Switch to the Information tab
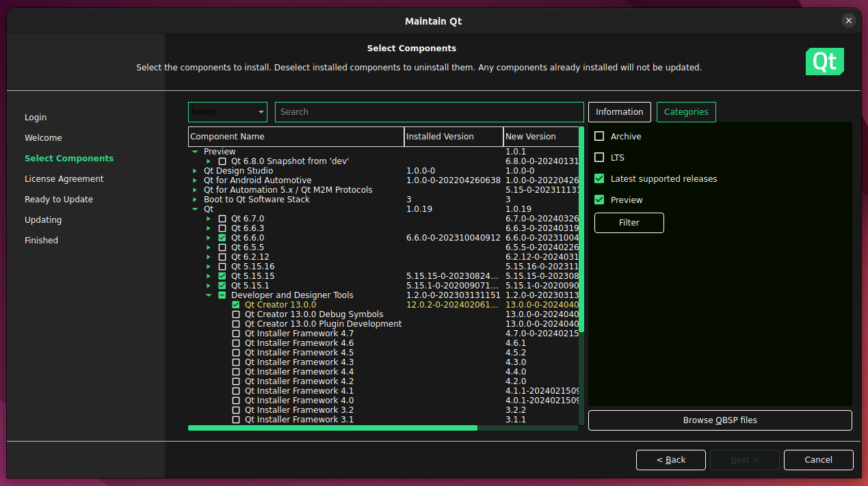Viewport: 868px width, 486px height. [619, 112]
